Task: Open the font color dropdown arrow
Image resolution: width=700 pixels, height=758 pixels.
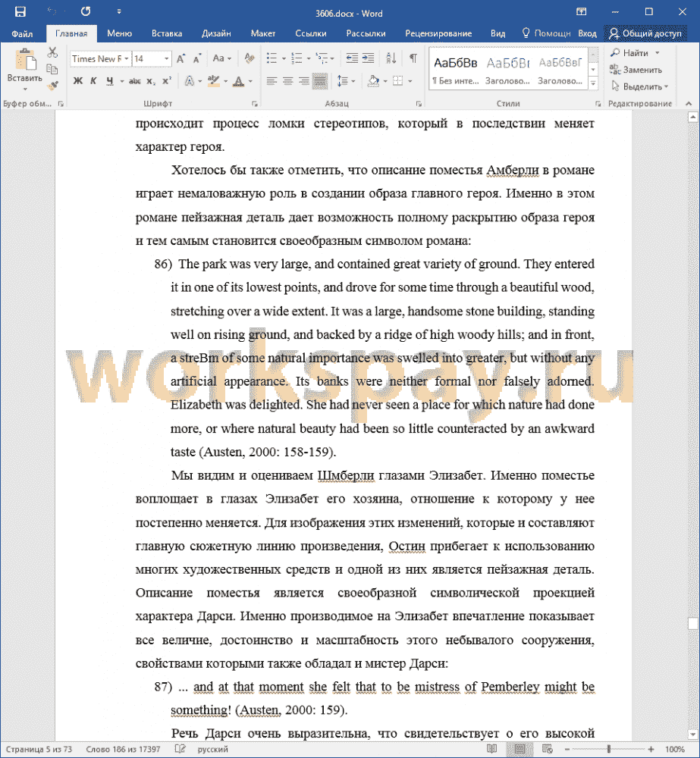Action: point(250,81)
